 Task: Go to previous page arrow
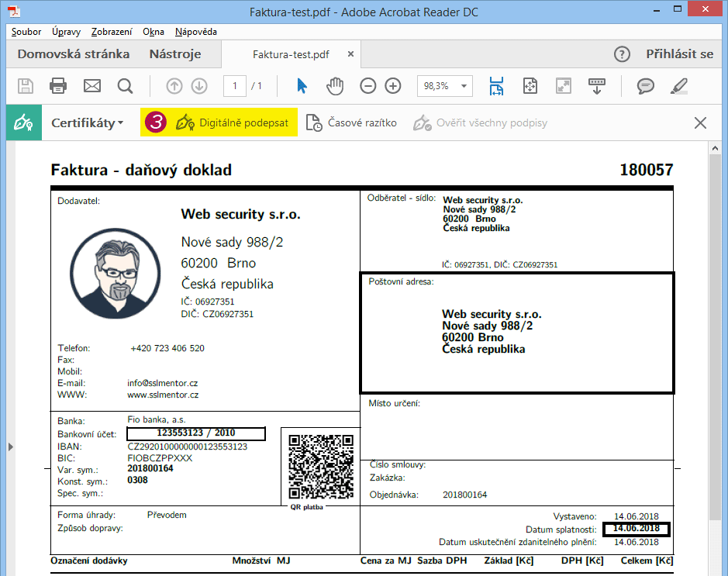point(174,86)
